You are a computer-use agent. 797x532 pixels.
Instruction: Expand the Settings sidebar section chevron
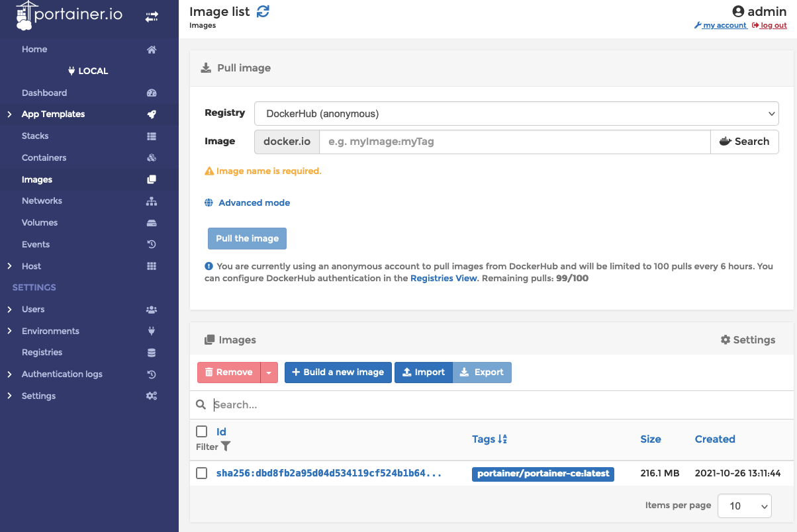[x=10, y=396]
